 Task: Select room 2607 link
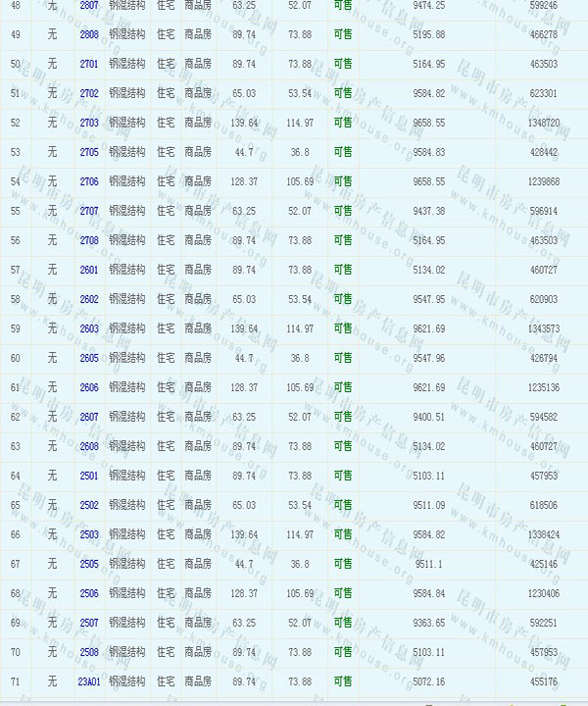pyautogui.click(x=89, y=417)
